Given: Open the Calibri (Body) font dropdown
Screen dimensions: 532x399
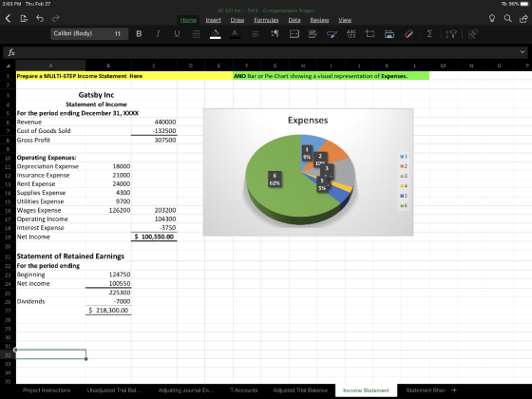Looking at the screenshot, I should 81,33.
